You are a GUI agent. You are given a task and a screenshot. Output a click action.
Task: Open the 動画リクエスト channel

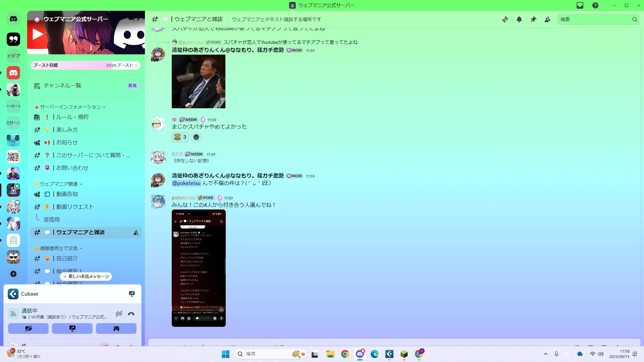pyautogui.click(x=75, y=207)
